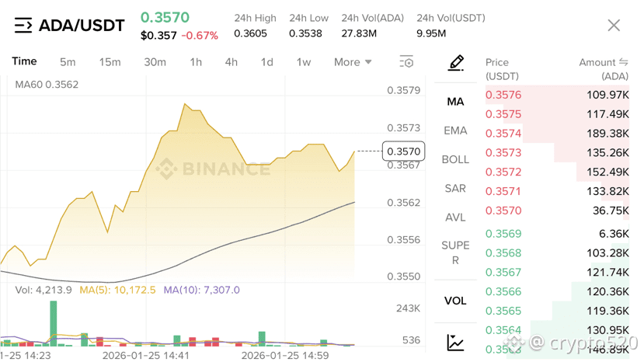The width and height of the screenshot is (644, 362).
Task: Click the MA60 0.3562 indicator label
Action: coord(47,85)
